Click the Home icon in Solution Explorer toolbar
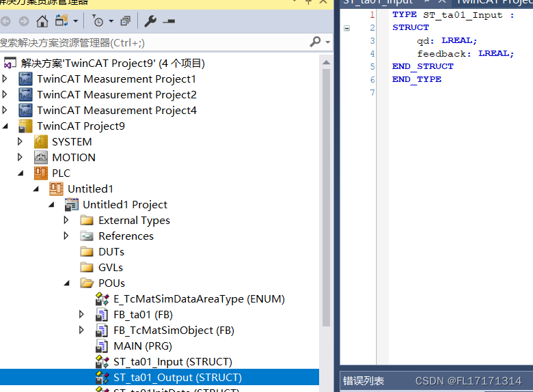533x392 pixels. coord(42,21)
